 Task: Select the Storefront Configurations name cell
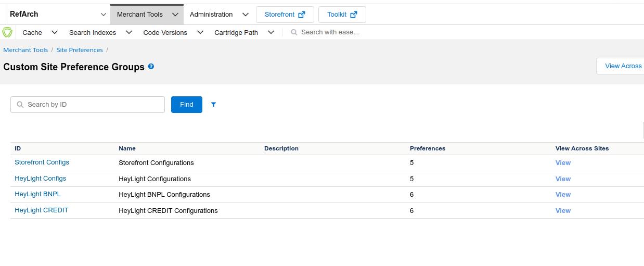(156, 163)
